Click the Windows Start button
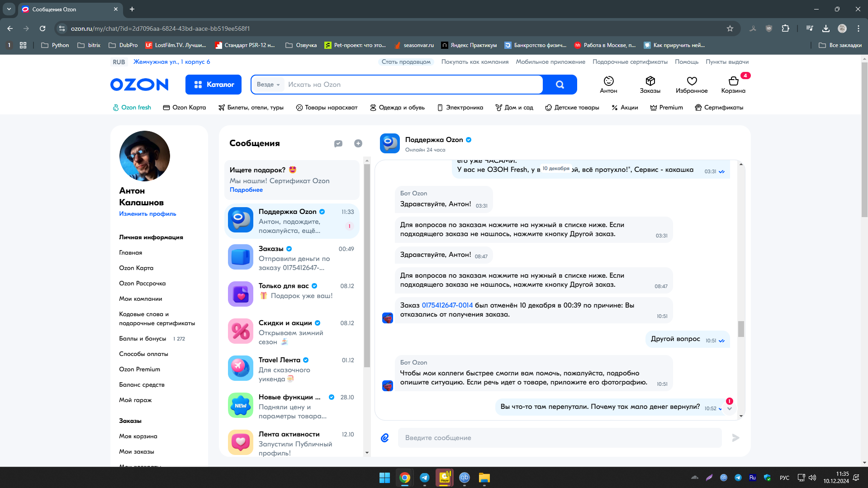868x488 pixels. [385, 478]
